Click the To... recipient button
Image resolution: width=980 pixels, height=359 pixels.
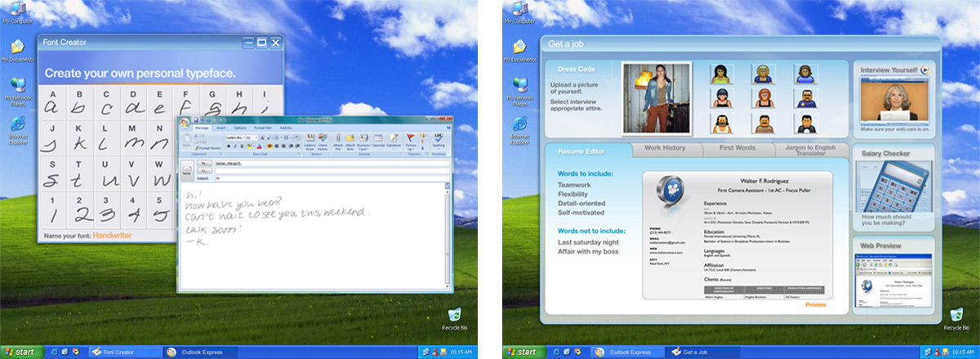[x=204, y=163]
